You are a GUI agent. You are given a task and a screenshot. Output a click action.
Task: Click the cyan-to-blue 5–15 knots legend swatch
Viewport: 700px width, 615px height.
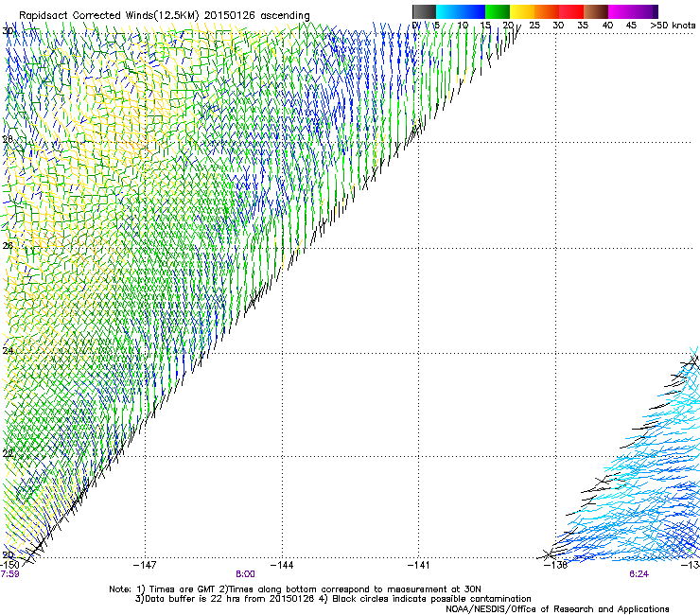click(x=461, y=11)
